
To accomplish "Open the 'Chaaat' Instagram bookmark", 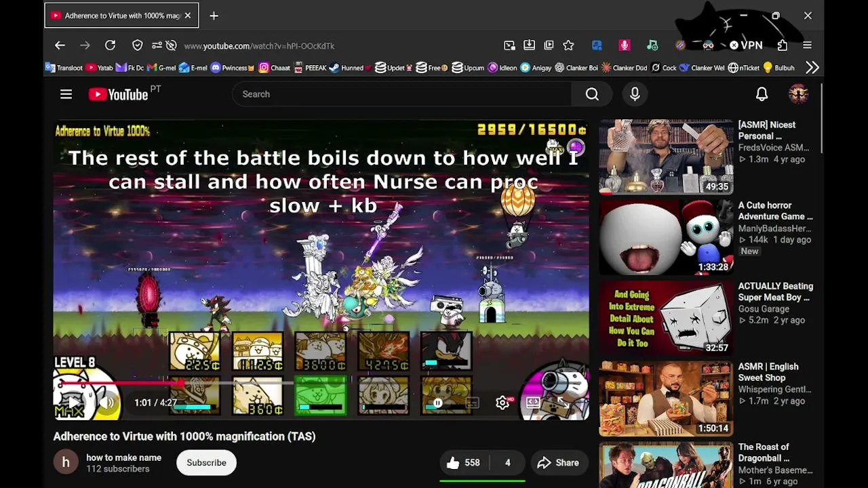I will (274, 68).
